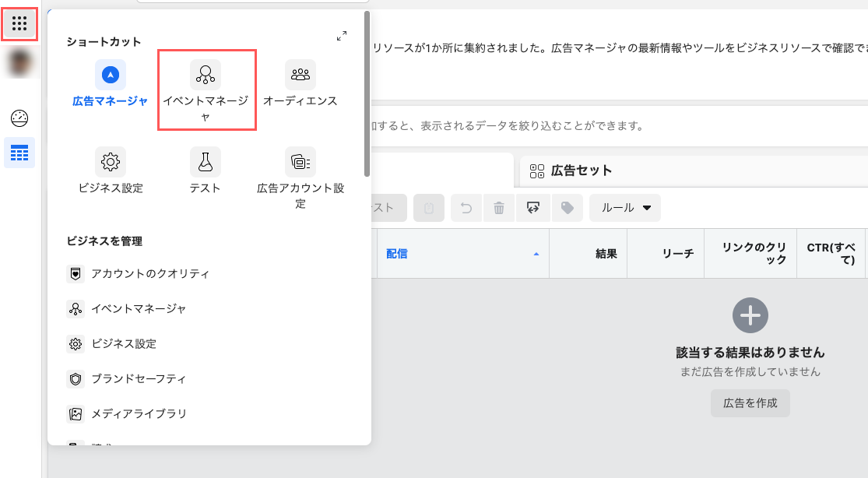Click the trash delete toolbar icon
Screen dimensions: 868x478
(x=499, y=208)
